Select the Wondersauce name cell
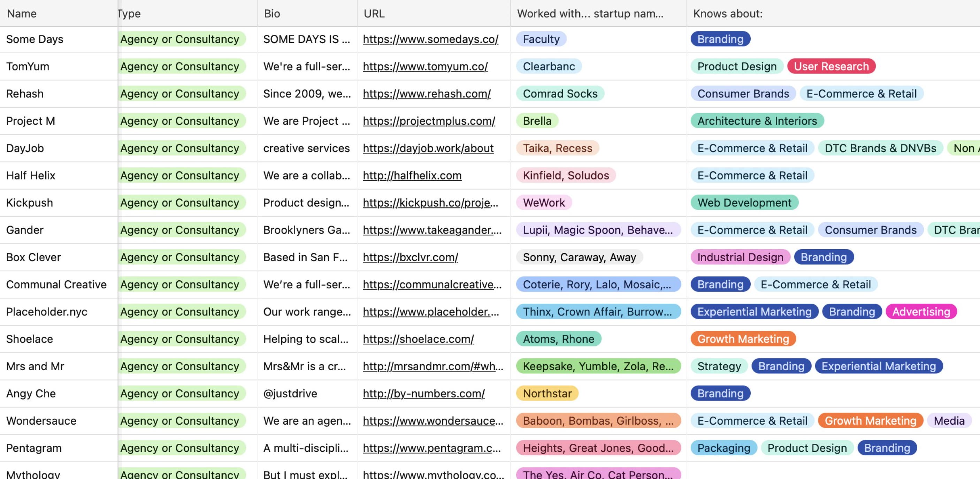Viewport: 980px width, 479px height. 59,421
